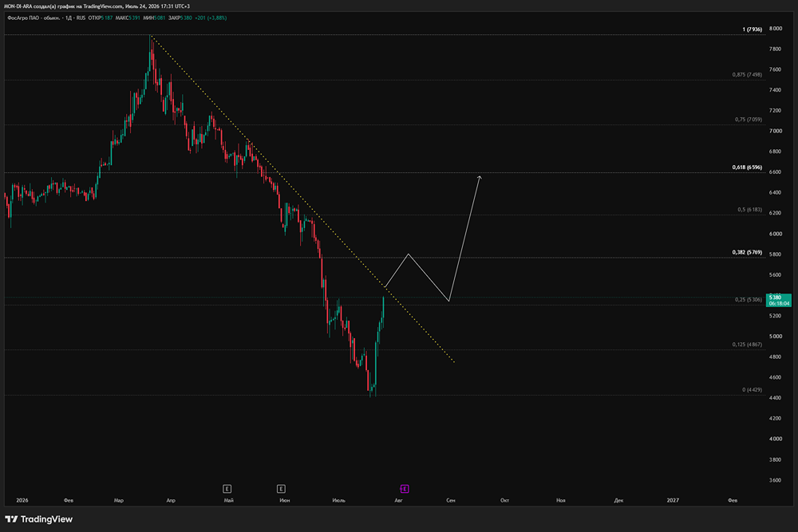Click the 8000 price scale label

point(776,29)
